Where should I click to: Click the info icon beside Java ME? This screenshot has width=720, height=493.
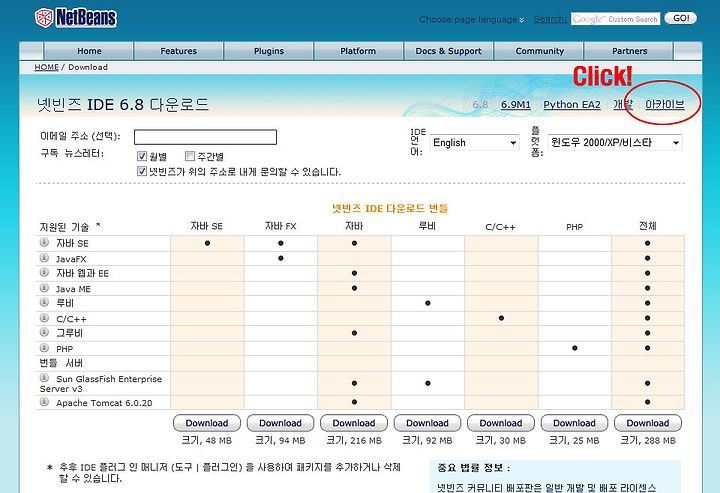[44, 288]
